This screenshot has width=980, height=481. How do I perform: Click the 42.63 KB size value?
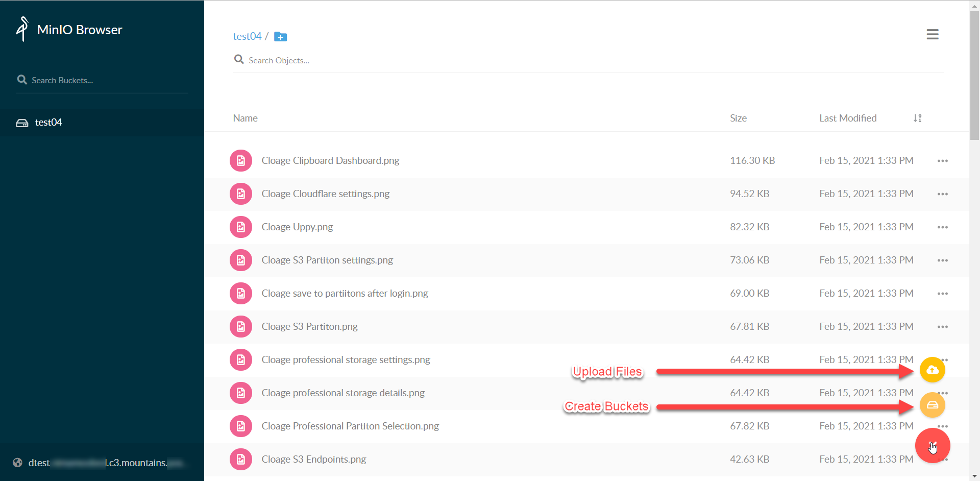749,459
